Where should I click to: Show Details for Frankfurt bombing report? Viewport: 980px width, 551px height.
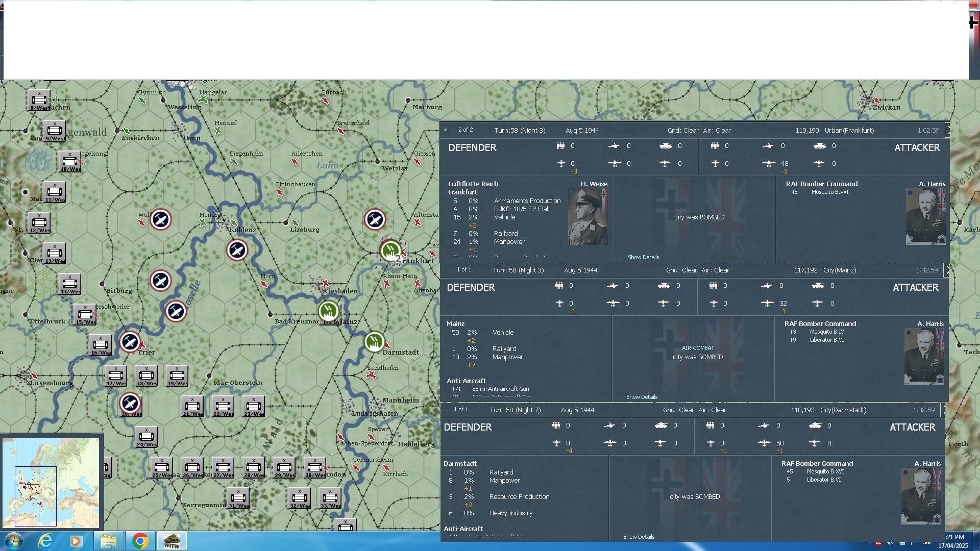pyautogui.click(x=643, y=257)
